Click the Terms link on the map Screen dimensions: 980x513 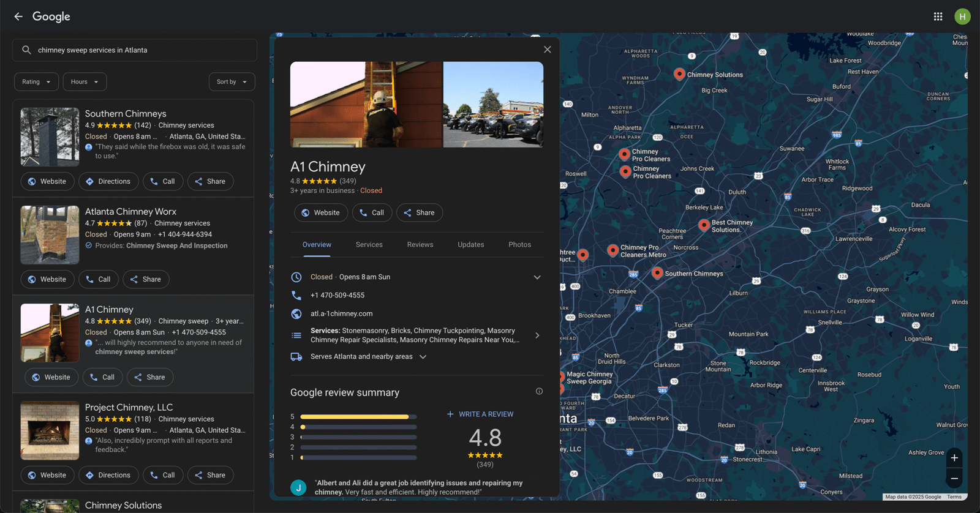coord(954,497)
